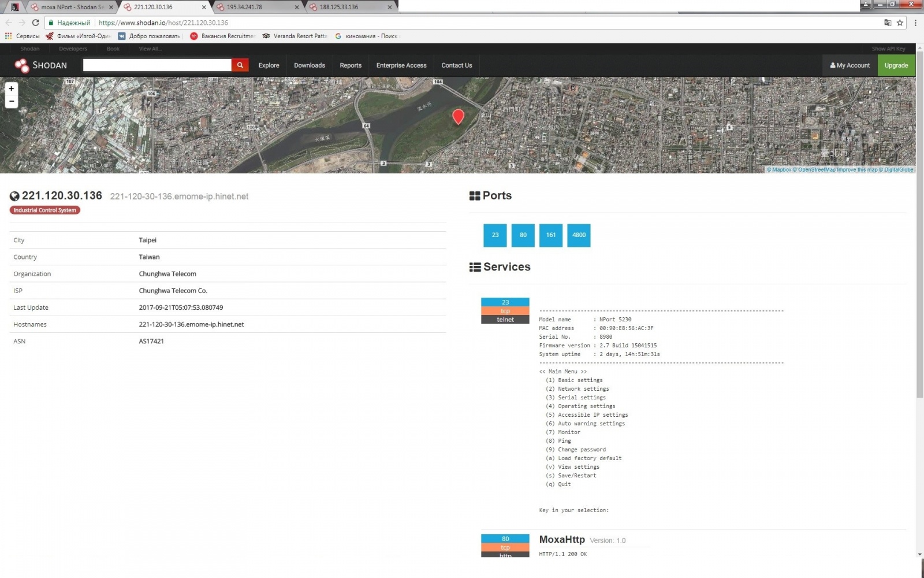Click the secure Надежный padlock indicator
This screenshot has height=578, width=924.
(x=69, y=23)
